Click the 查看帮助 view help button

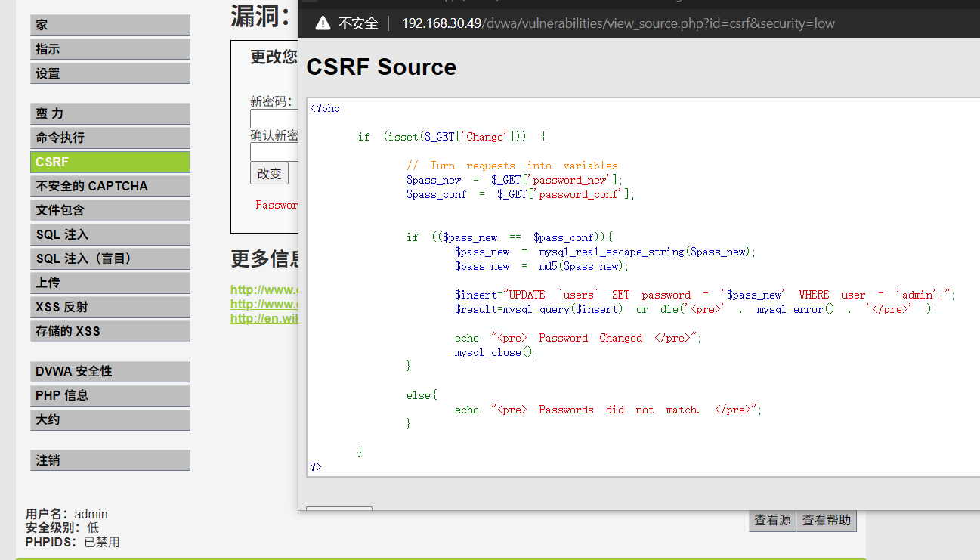click(827, 520)
